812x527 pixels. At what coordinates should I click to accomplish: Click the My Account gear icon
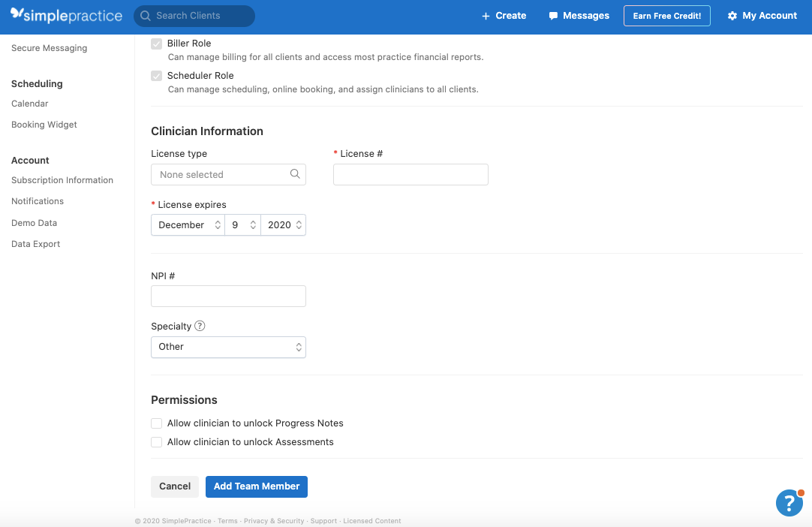tap(732, 15)
